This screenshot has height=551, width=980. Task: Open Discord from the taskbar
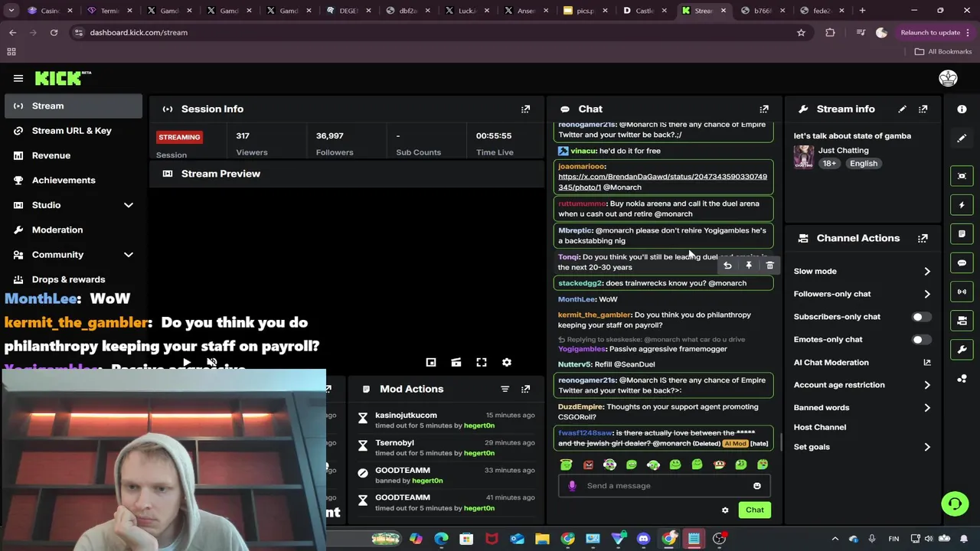[x=643, y=540]
